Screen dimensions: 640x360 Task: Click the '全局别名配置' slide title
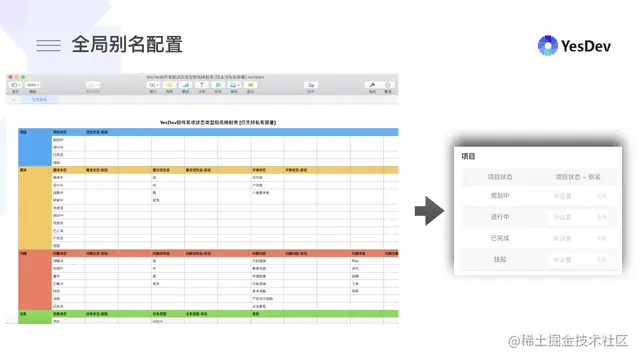pos(127,44)
